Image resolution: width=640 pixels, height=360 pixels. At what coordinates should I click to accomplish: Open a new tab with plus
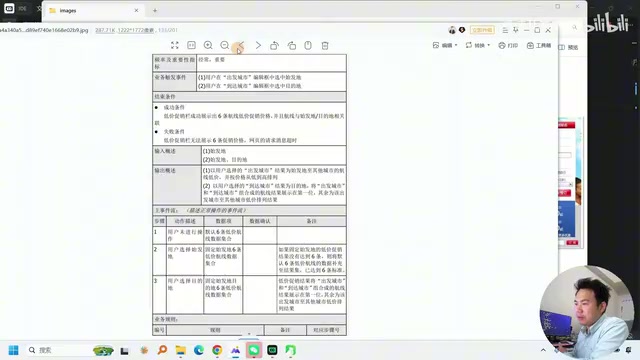pos(155,11)
